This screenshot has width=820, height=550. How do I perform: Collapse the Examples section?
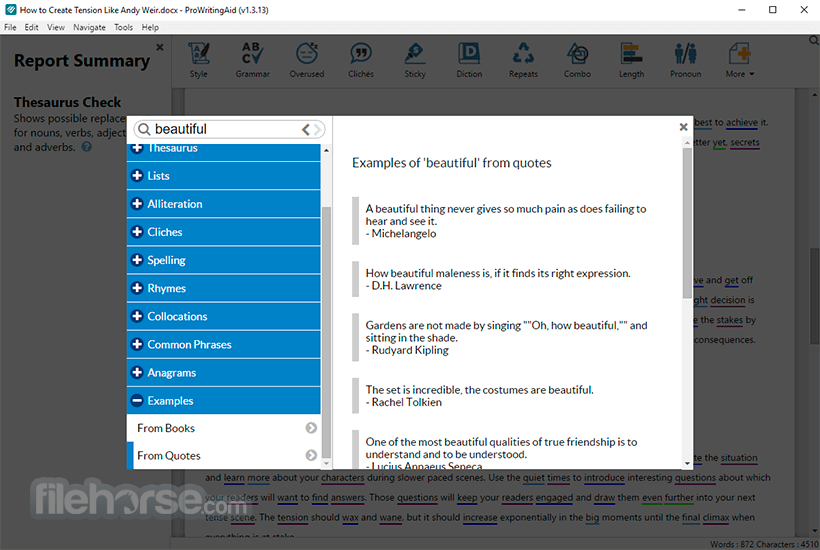223,401
